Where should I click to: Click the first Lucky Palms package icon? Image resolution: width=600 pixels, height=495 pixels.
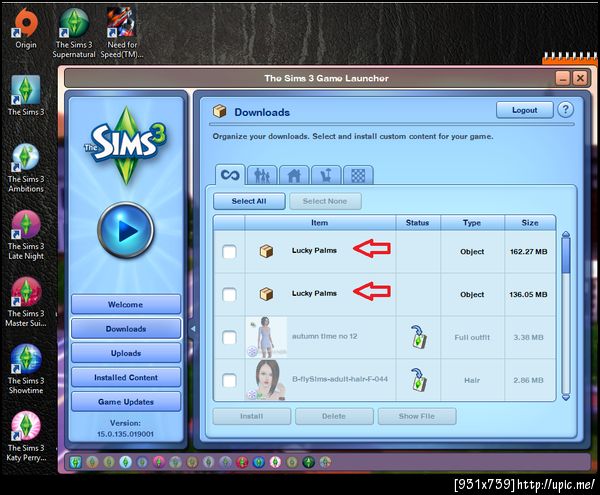266,251
